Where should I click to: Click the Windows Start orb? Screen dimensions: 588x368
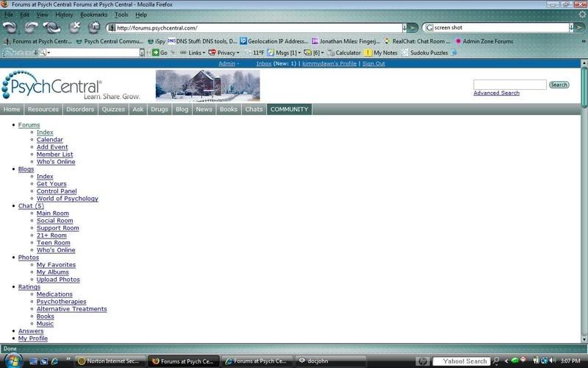click(x=12, y=361)
